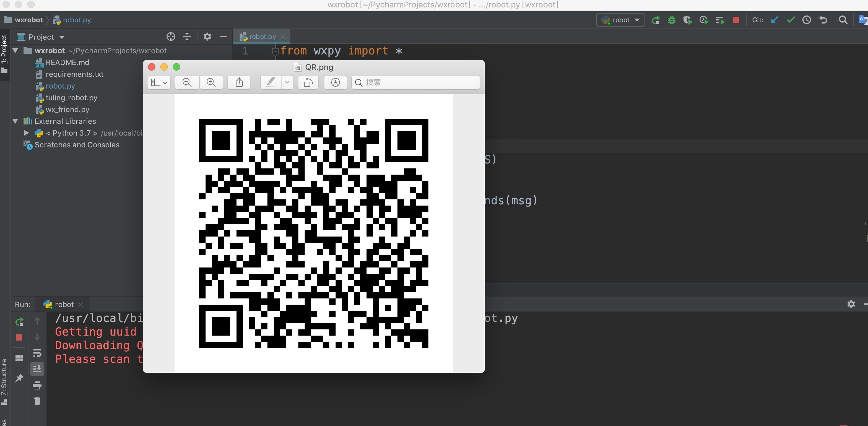The width and height of the screenshot is (868, 426).
Task: Click the Profile run icon
Action: 704,20
